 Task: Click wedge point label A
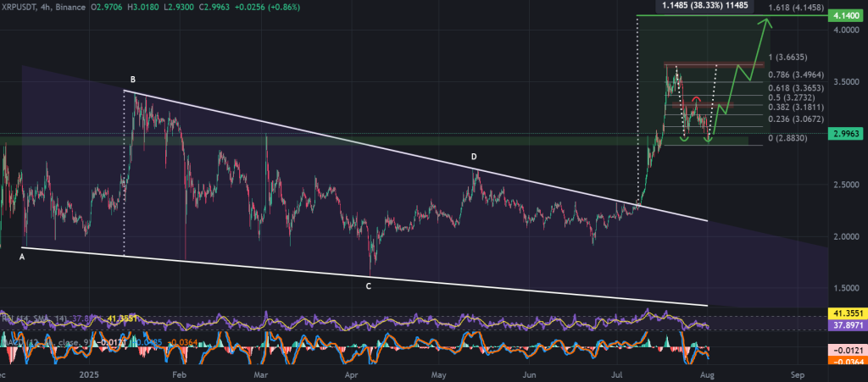pyautogui.click(x=22, y=257)
